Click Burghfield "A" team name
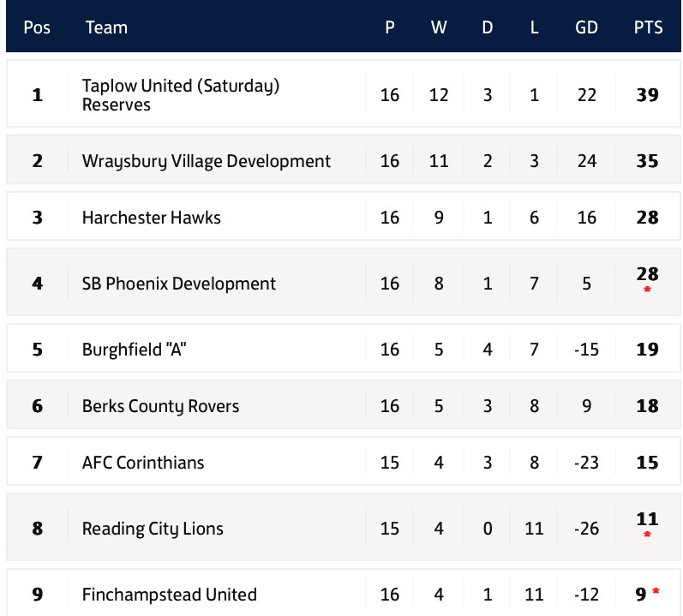This screenshot has width=683, height=616. point(134,350)
